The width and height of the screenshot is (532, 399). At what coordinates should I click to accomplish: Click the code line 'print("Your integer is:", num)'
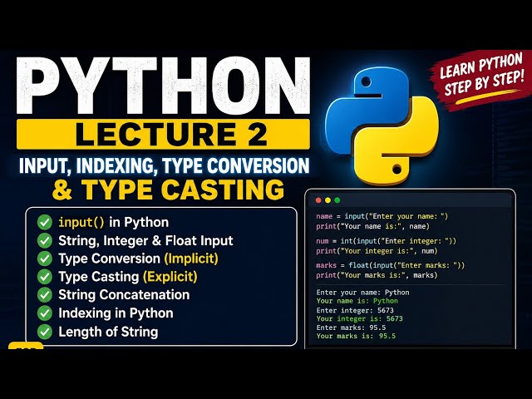click(x=377, y=251)
